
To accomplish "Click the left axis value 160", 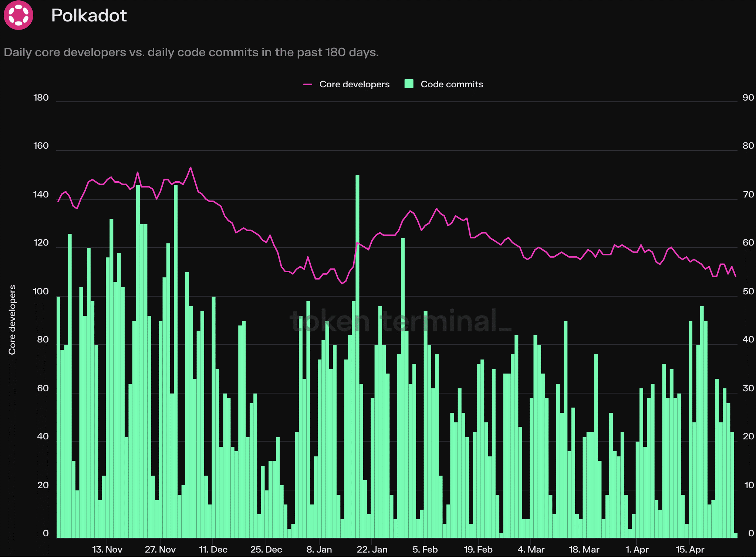I will click(41, 146).
